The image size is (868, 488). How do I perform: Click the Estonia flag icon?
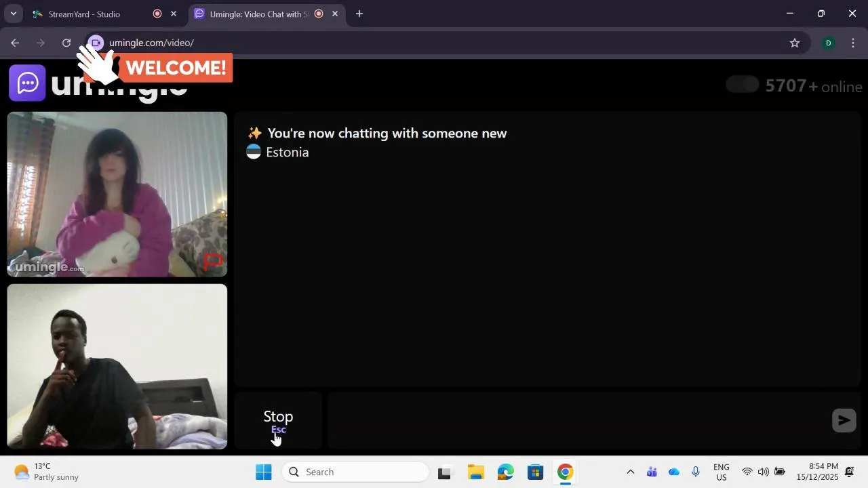click(x=254, y=152)
